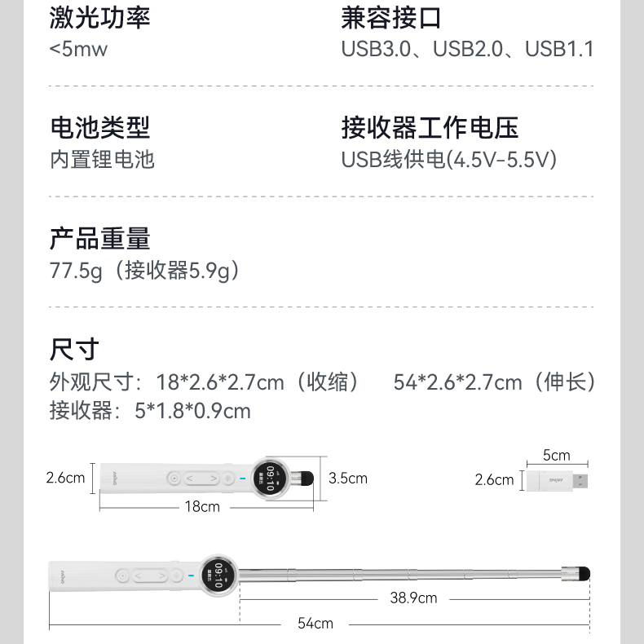Click the 5cm receiver width label

point(556,455)
